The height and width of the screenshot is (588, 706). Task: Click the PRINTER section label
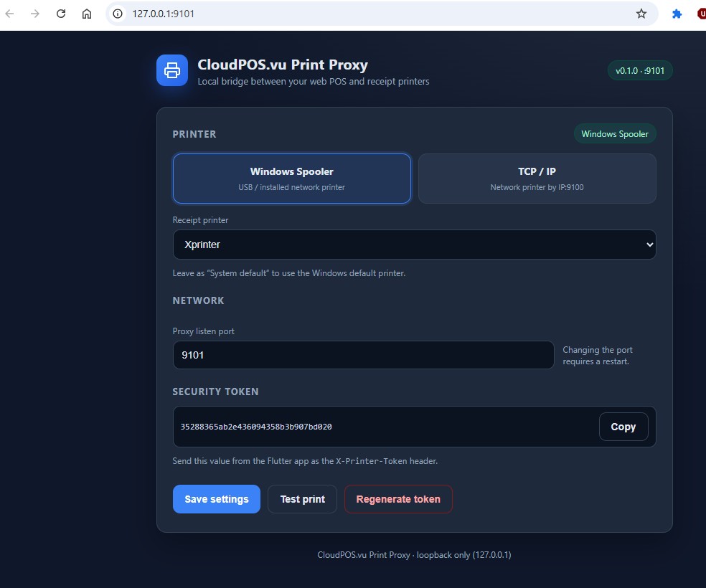point(194,134)
